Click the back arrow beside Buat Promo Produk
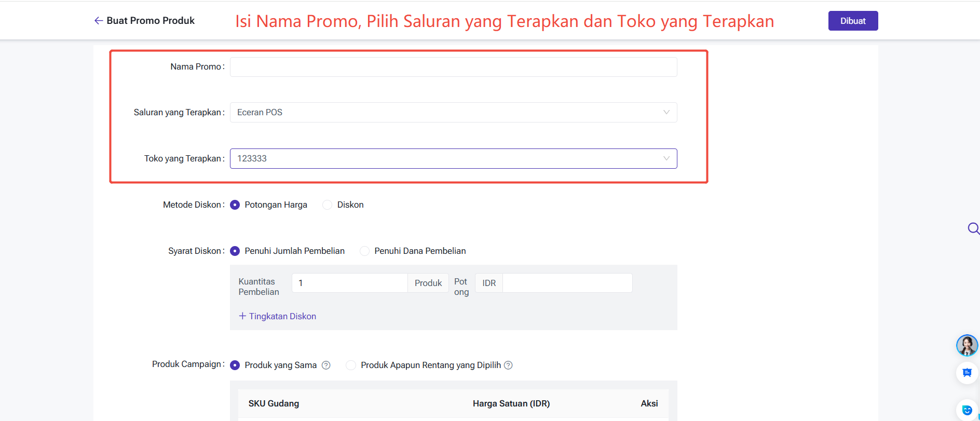The width and height of the screenshot is (980, 421). pos(98,21)
